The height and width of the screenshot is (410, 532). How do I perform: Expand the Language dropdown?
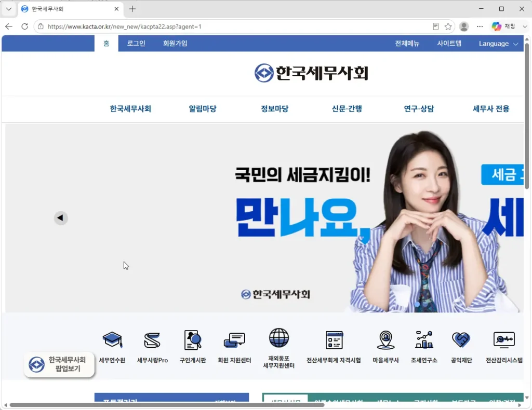pos(498,44)
